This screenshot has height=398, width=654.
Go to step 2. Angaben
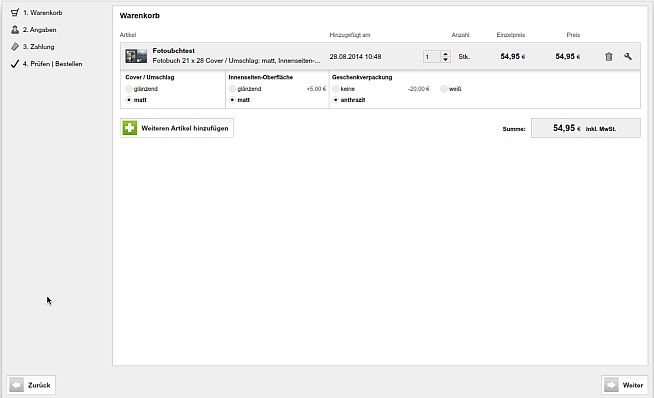click(x=40, y=30)
